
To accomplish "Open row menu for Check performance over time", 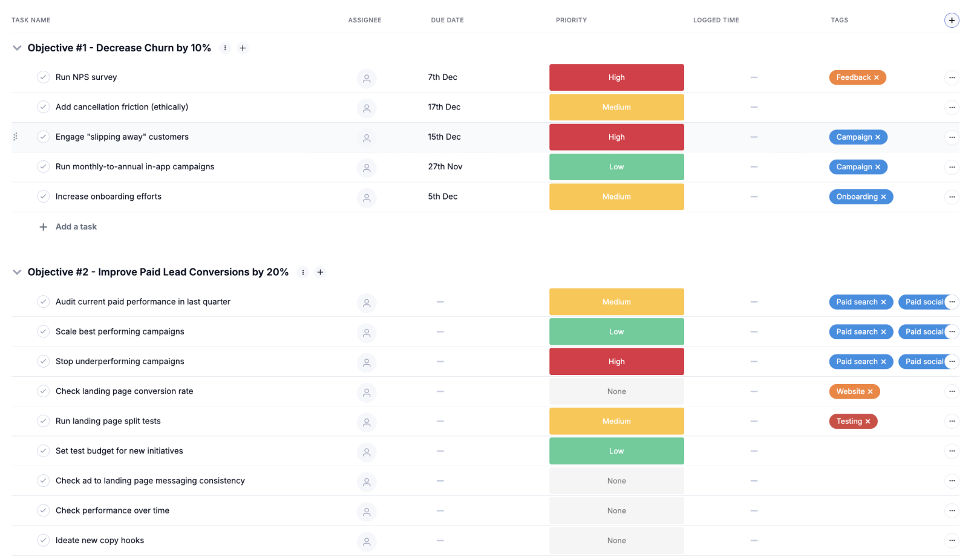I will 952,510.
